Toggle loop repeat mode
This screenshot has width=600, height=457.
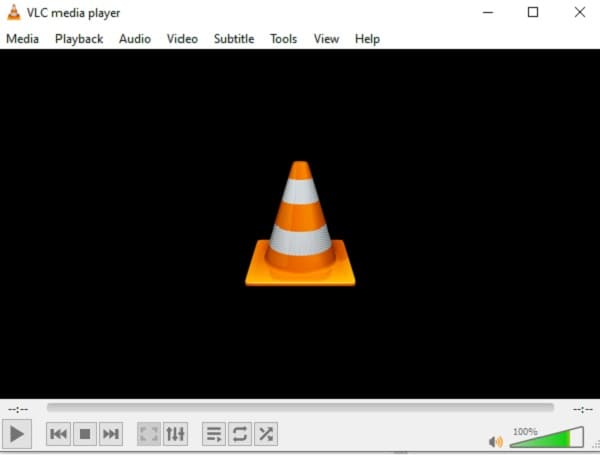pyautogui.click(x=240, y=434)
